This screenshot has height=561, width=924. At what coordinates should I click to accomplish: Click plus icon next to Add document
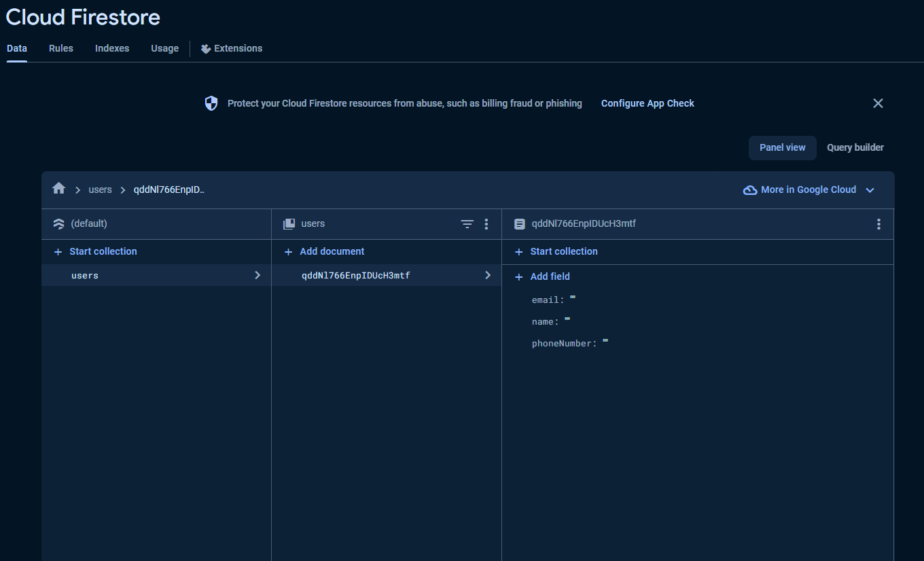289,252
